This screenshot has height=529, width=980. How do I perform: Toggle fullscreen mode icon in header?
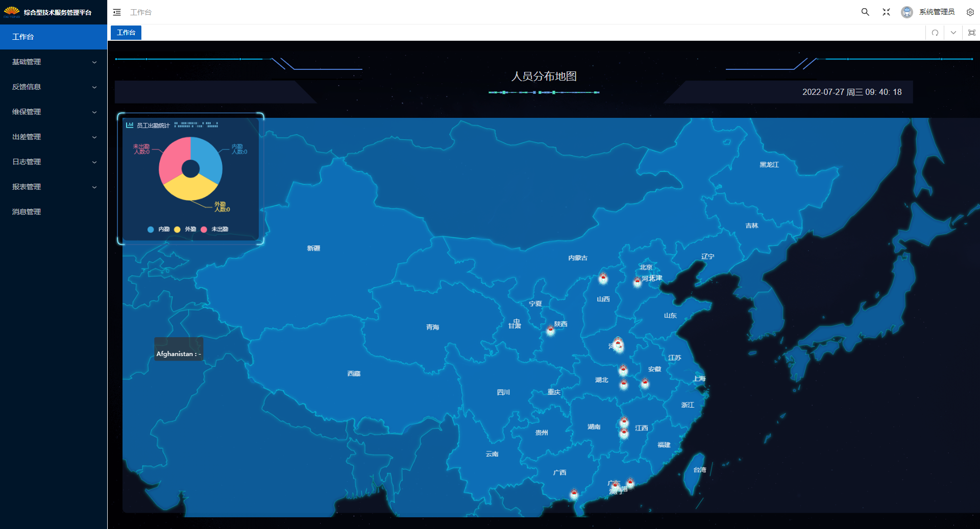tap(886, 12)
